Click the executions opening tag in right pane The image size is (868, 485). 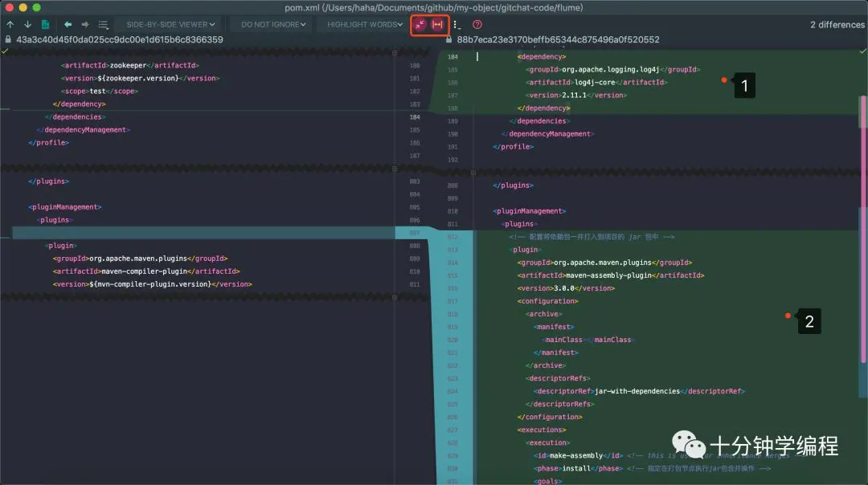(542, 430)
